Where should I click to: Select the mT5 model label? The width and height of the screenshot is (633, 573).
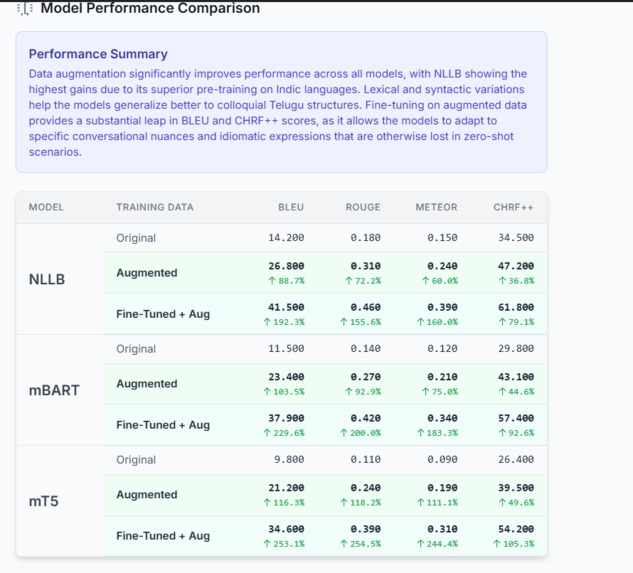tap(44, 502)
